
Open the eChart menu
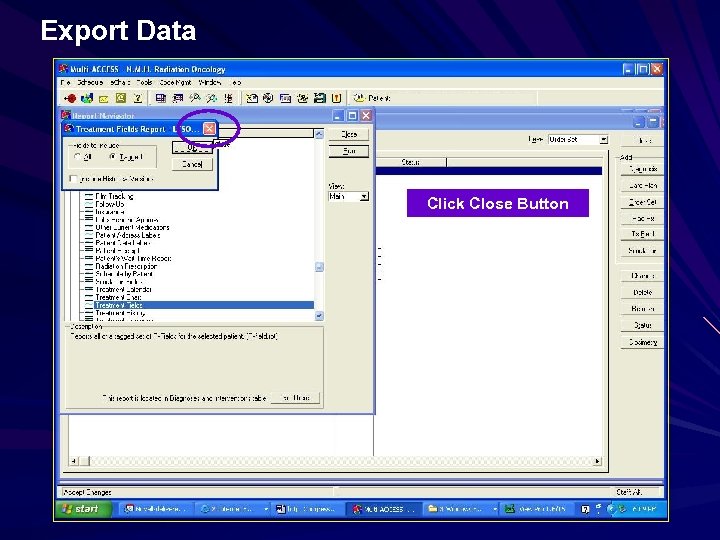[120, 83]
